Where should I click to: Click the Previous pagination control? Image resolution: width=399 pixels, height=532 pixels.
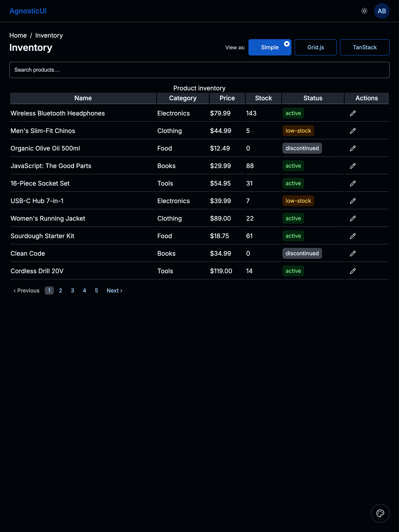pyautogui.click(x=26, y=291)
